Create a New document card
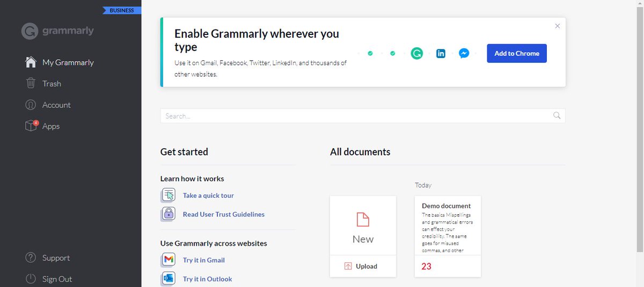The image size is (644, 287). coord(363,225)
